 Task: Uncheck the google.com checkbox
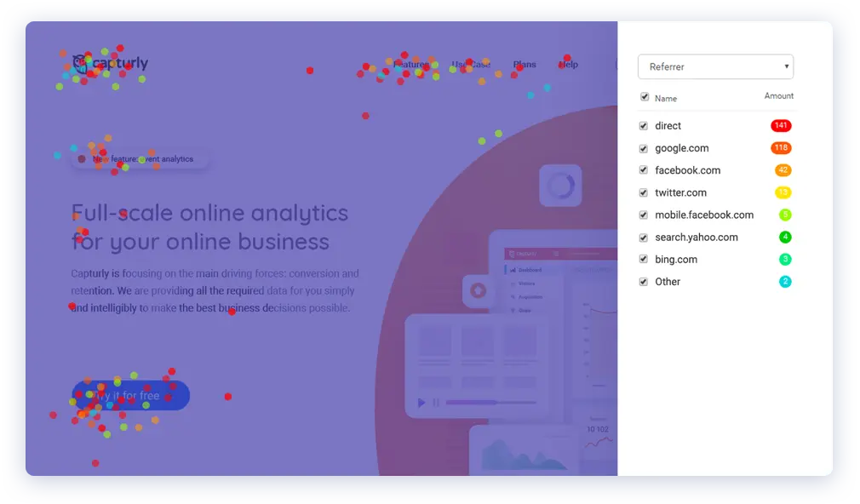click(644, 148)
